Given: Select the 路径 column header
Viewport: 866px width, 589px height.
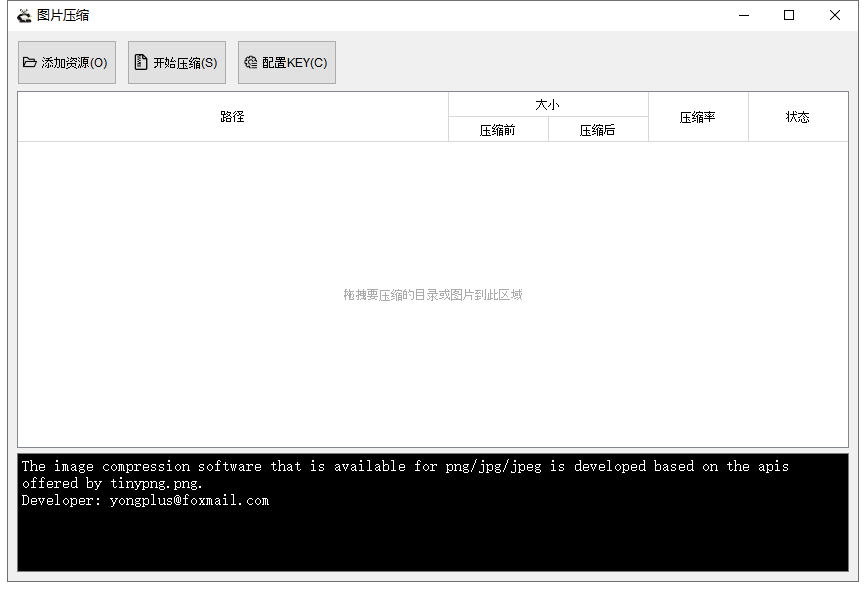Looking at the screenshot, I should click(x=233, y=117).
